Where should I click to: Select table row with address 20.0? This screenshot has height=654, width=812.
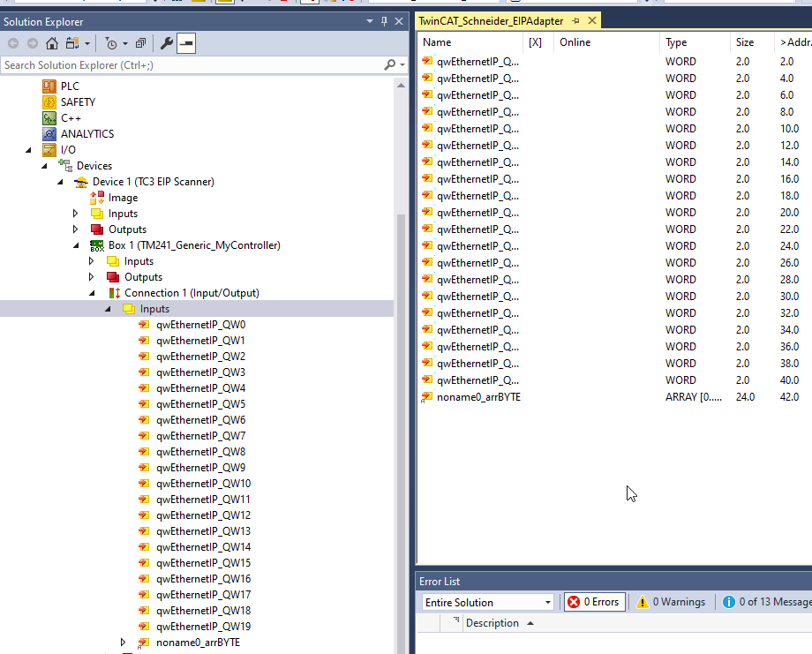(615, 213)
